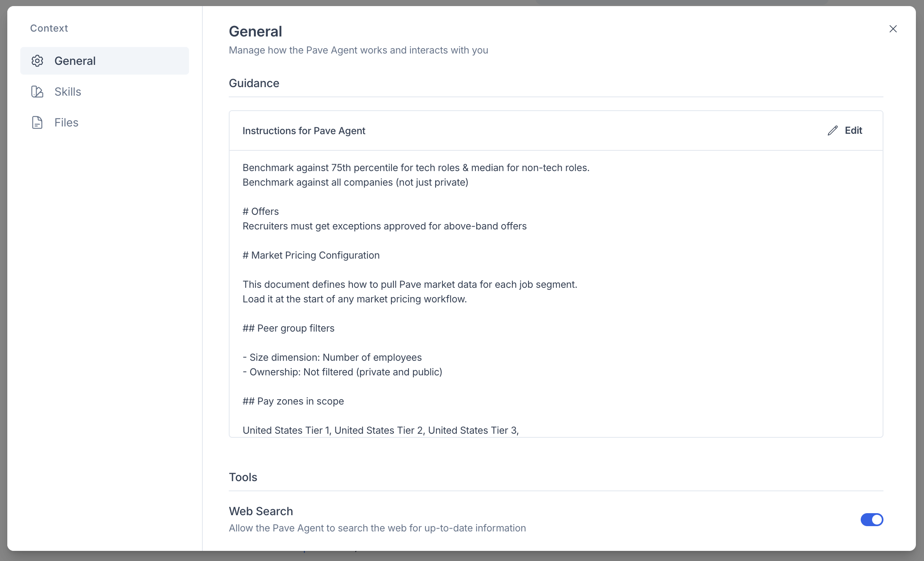Click the Edit text button

pos(853,131)
